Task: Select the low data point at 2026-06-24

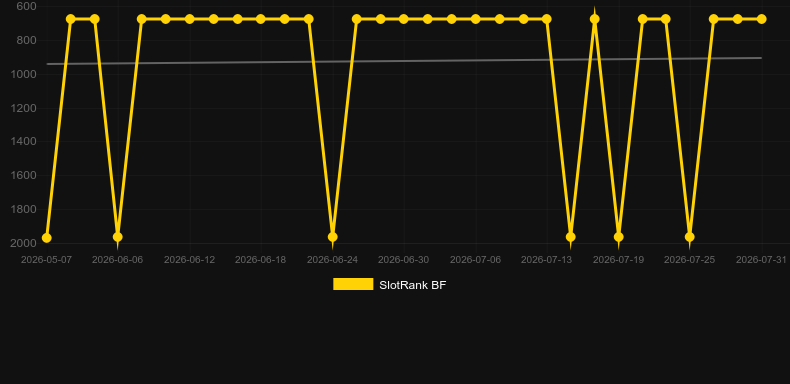Action: pos(333,237)
